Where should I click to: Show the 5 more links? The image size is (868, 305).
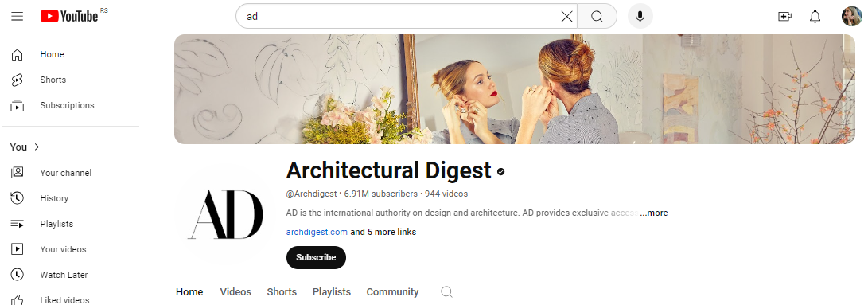[x=383, y=232]
